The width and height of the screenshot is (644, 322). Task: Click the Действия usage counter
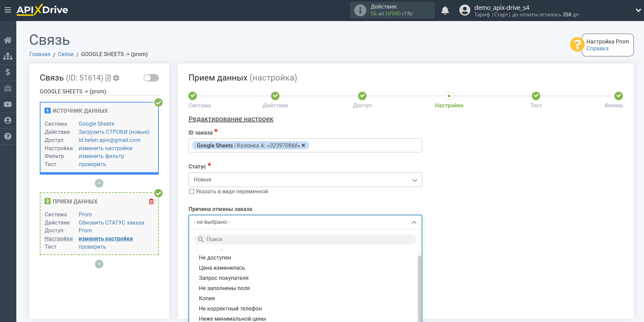pyautogui.click(x=392, y=10)
